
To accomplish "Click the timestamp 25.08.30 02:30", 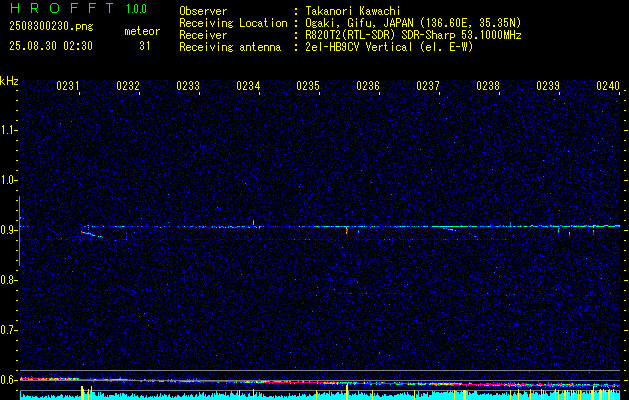I will click(x=51, y=46).
